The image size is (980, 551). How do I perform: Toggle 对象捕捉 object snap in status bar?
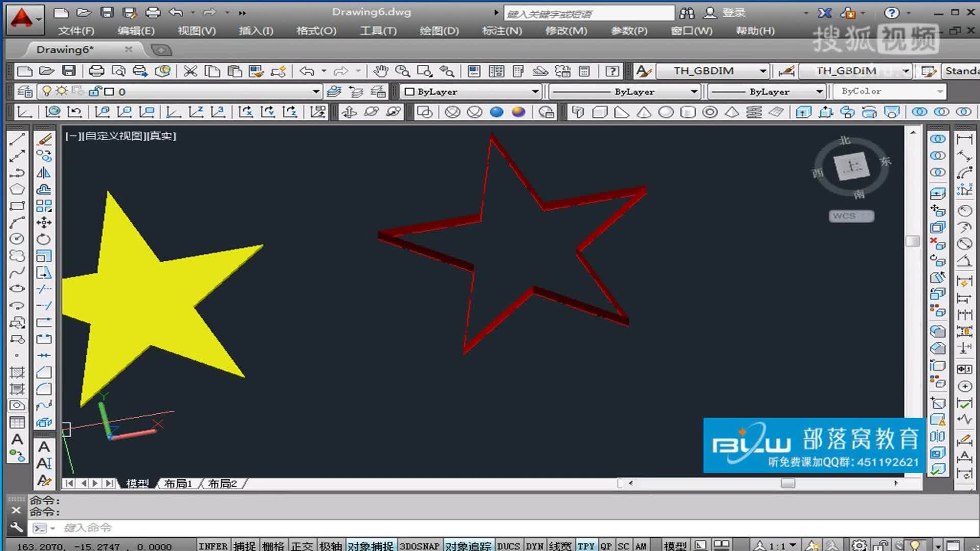(x=371, y=546)
